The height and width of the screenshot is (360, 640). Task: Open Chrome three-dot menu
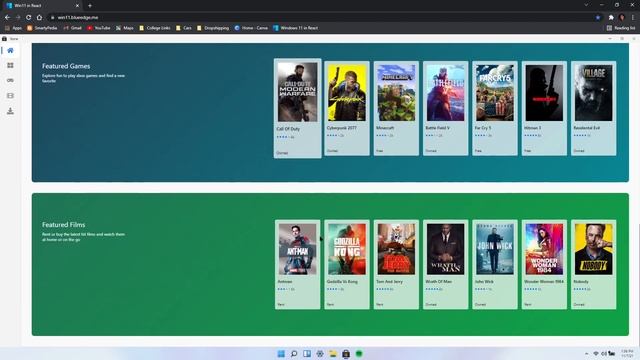633,18
